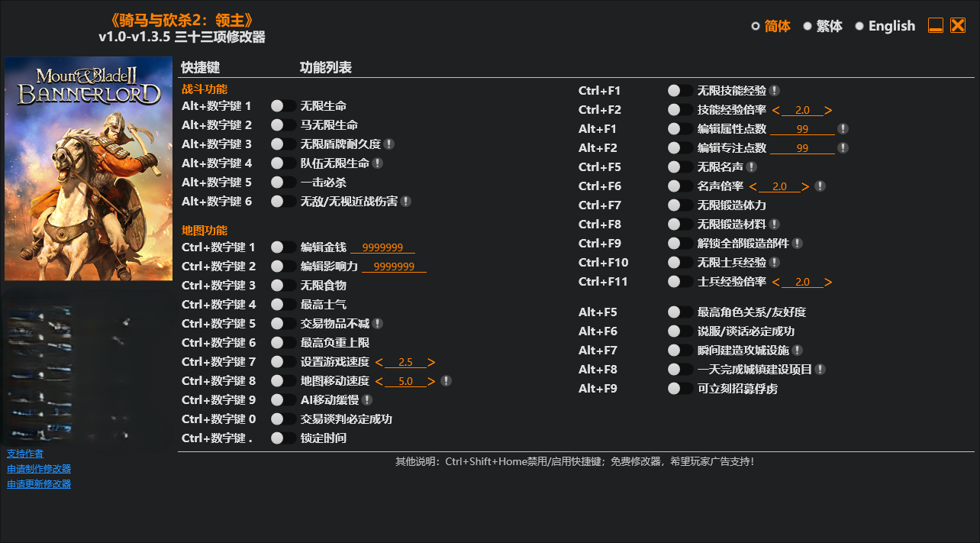
Task: Click info icon beside 无限技能经验
Action: [775, 91]
